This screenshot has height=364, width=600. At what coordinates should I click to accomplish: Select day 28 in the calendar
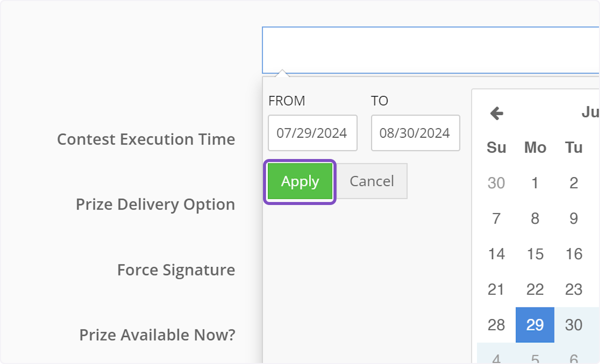tap(496, 325)
